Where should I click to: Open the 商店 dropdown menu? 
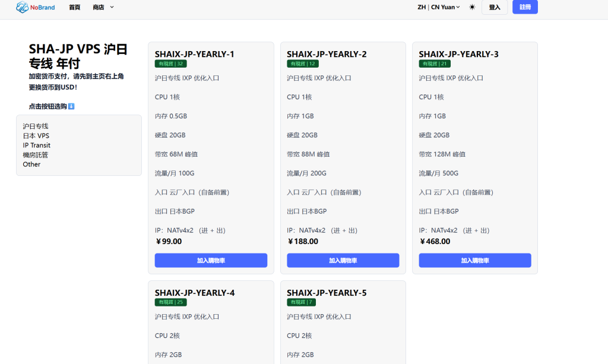(103, 7)
